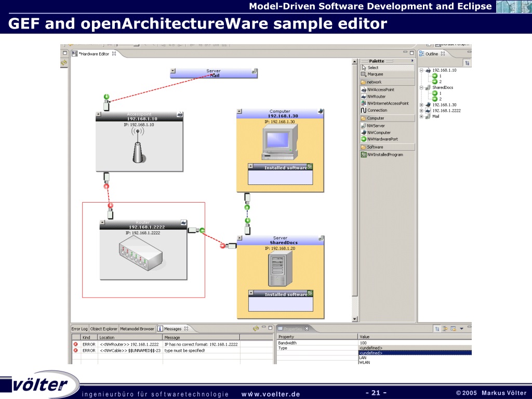532x399 pixels.
Task: Select 'type must be specified!' message
Action: coord(184,350)
